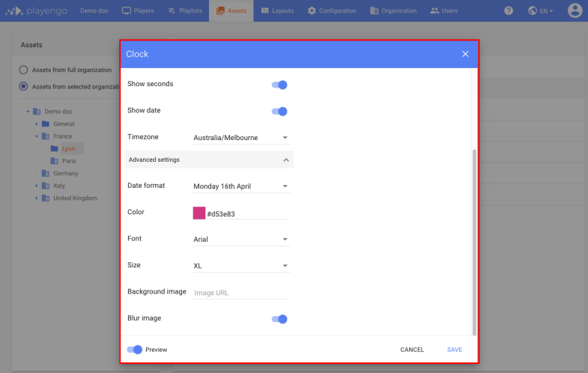Select Assets from selected organization radio
This screenshot has height=373, width=588.
23,87
